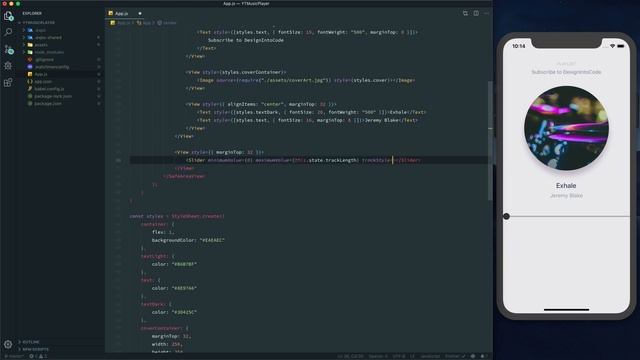Open the .watchmanconfig file
640x360 pixels.
pyautogui.click(x=52, y=67)
